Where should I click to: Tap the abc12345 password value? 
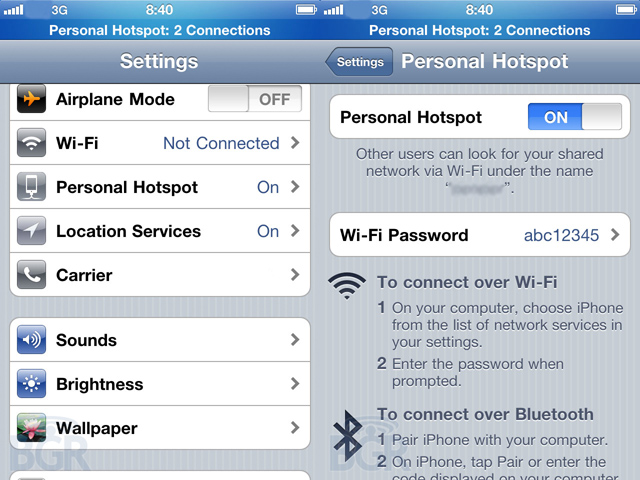pos(561,235)
